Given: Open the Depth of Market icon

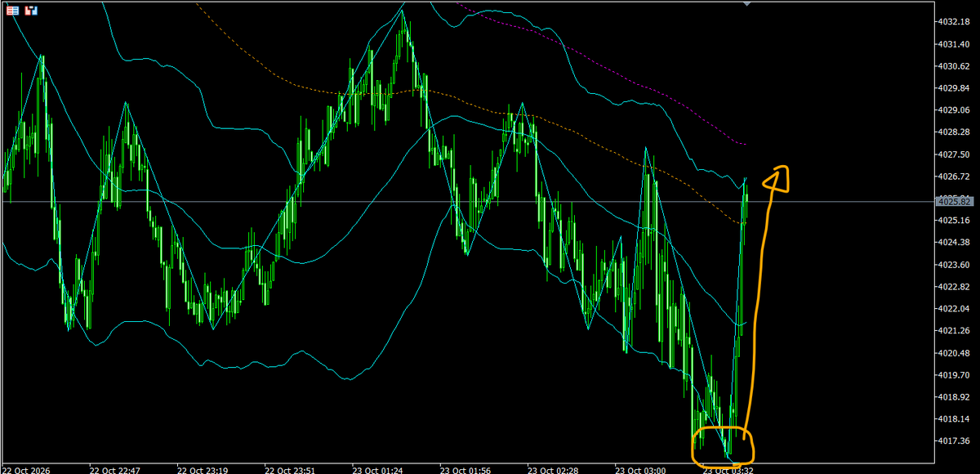Looking at the screenshot, I should [x=13, y=11].
